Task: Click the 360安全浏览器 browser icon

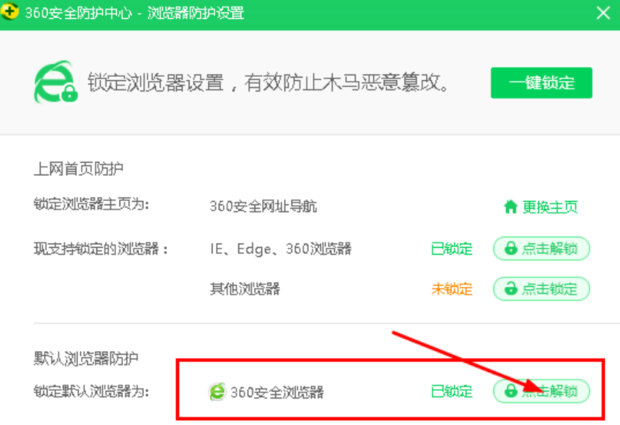Action: [217, 391]
